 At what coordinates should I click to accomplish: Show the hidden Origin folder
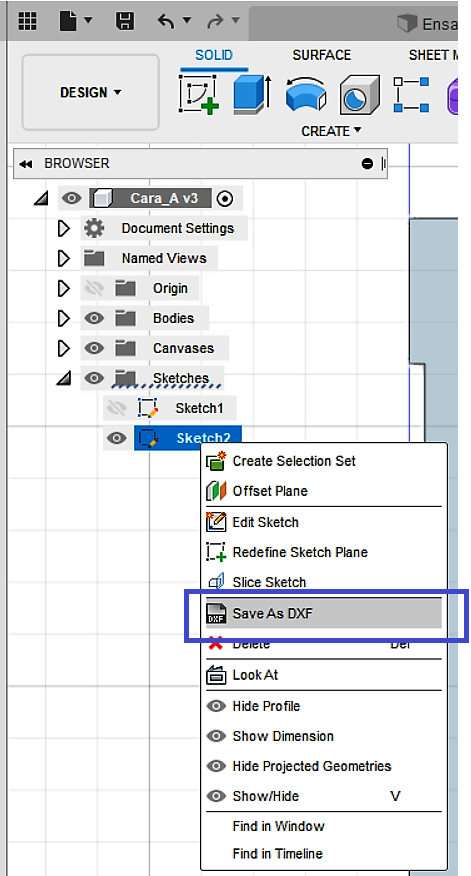pyautogui.click(x=94, y=288)
